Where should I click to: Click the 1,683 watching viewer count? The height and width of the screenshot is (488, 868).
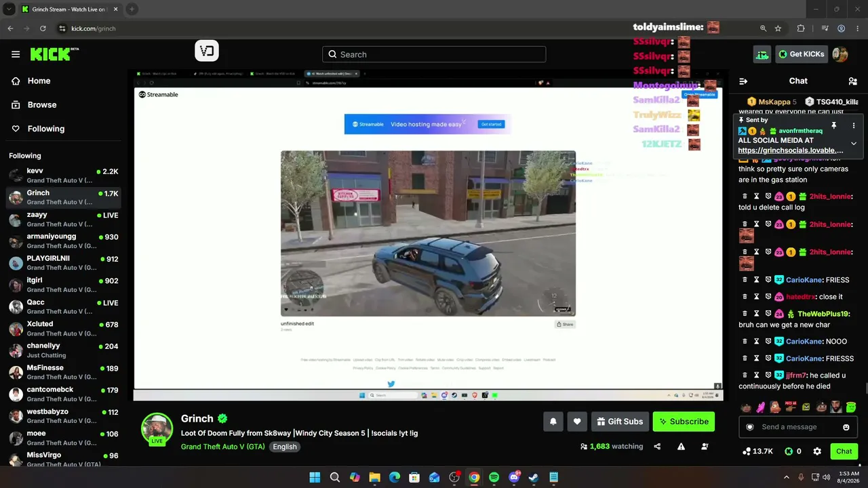[x=612, y=447]
